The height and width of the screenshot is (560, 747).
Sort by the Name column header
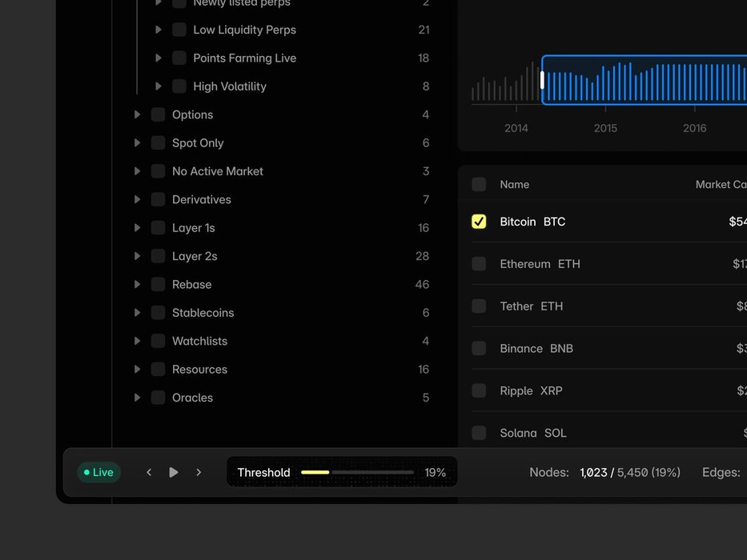pos(514,185)
